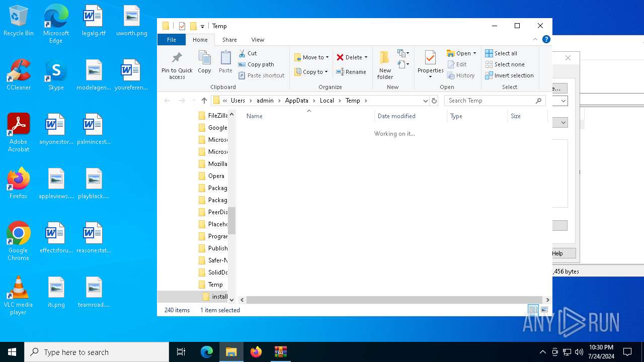Image resolution: width=644 pixels, height=362 pixels.
Task: Select FileZilla folder in the tree
Action: (213, 116)
